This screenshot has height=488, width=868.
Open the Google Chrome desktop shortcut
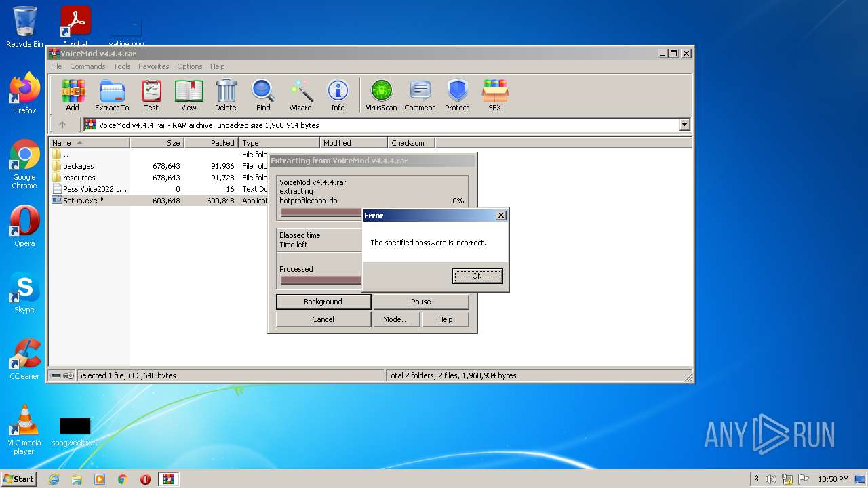pyautogui.click(x=24, y=165)
